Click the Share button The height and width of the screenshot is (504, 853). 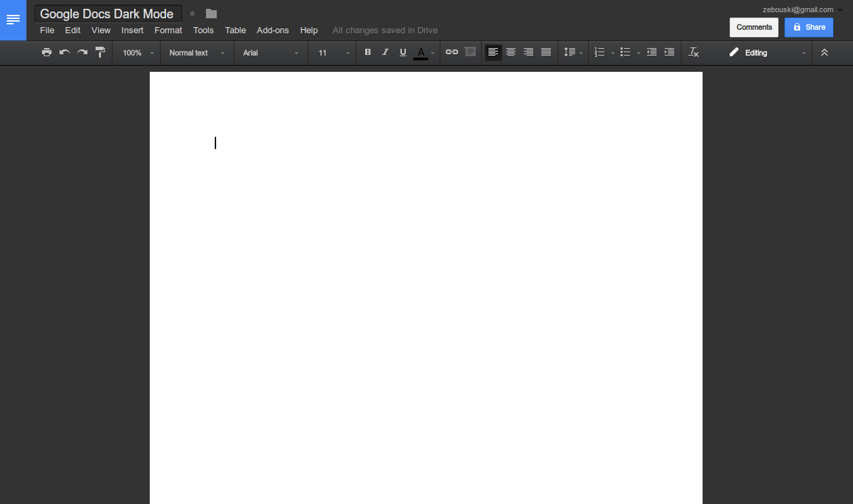coord(808,27)
